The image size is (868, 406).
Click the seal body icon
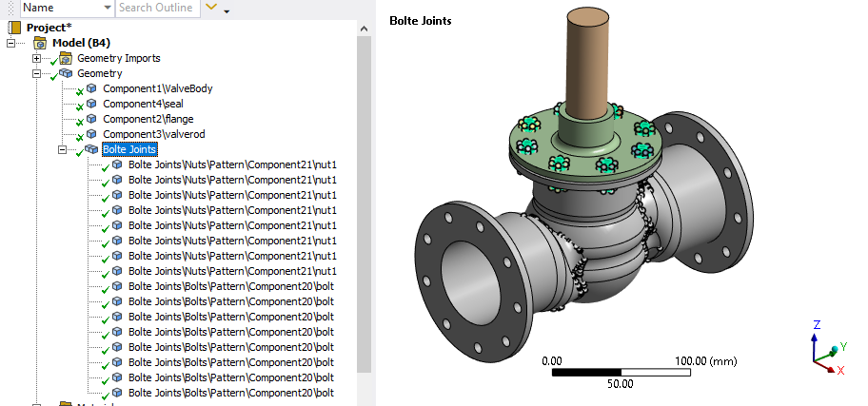pos(91,104)
